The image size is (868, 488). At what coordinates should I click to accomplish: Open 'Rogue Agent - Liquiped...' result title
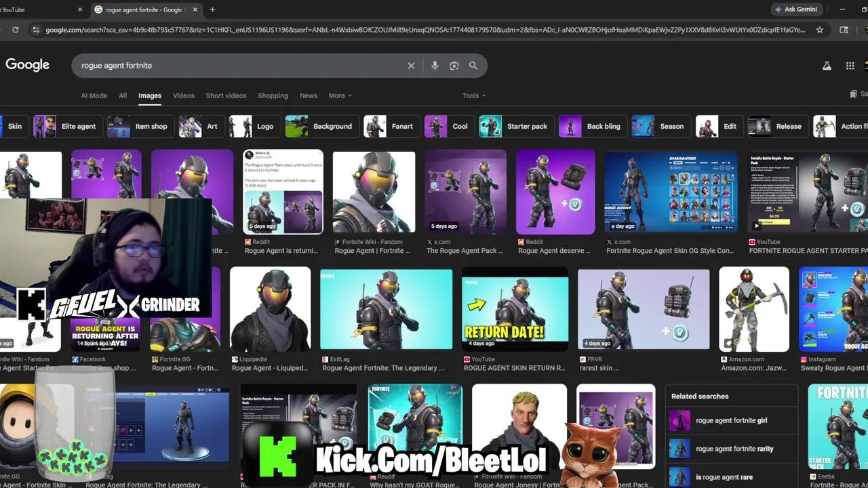pyautogui.click(x=270, y=368)
